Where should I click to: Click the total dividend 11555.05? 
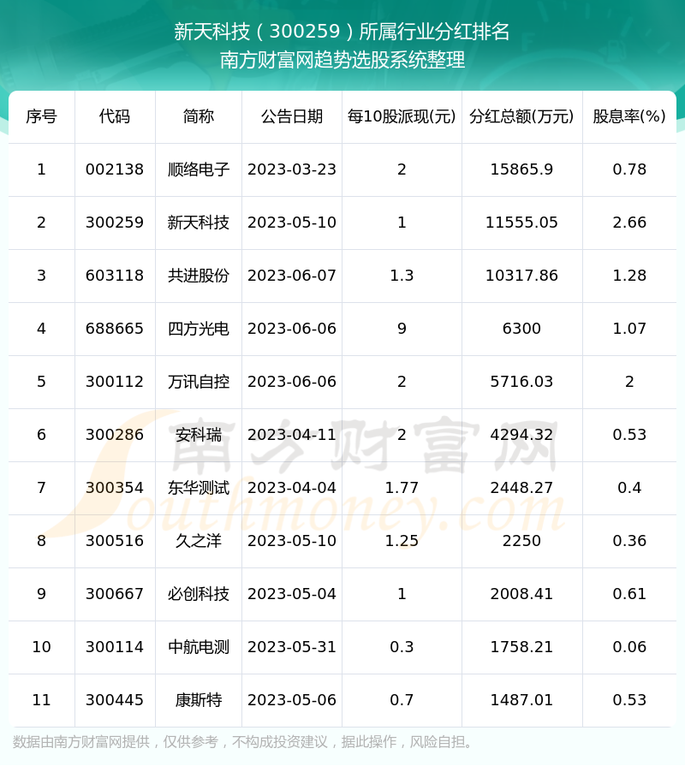click(x=521, y=223)
